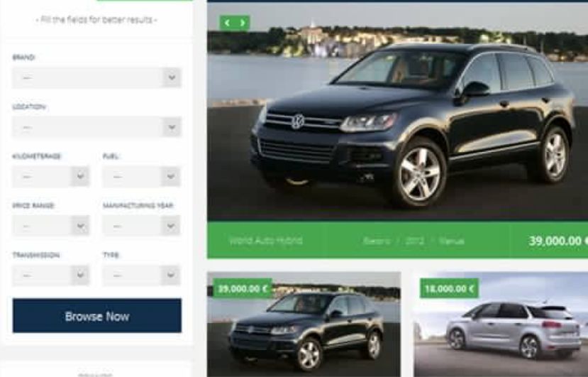Open the Fuel select field
The image size is (588, 377).
coord(141,176)
